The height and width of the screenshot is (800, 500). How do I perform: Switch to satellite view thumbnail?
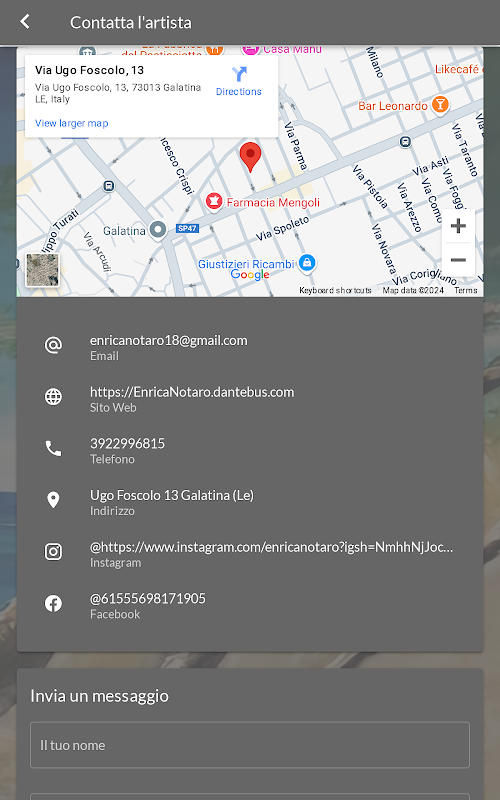click(x=42, y=270)
